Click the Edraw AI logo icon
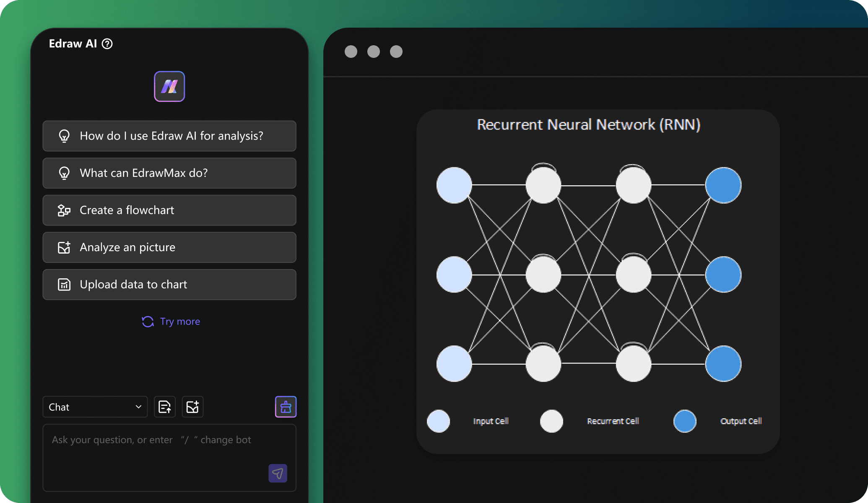 [169, 86]
